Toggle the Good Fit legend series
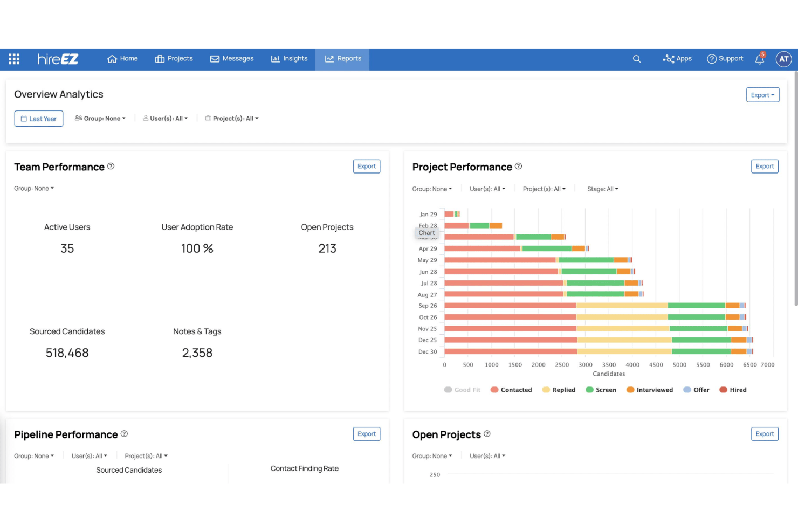 click(x=462, y=390)
